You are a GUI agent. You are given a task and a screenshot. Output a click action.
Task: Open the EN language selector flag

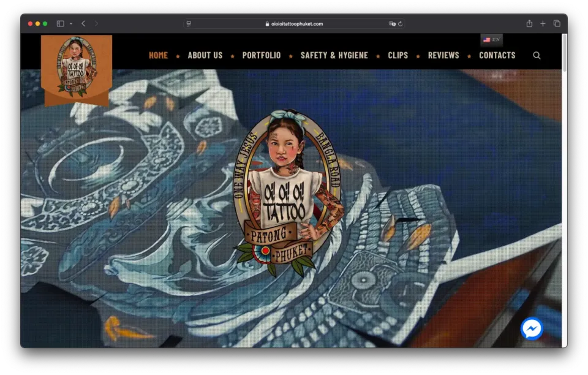[492, 40]
